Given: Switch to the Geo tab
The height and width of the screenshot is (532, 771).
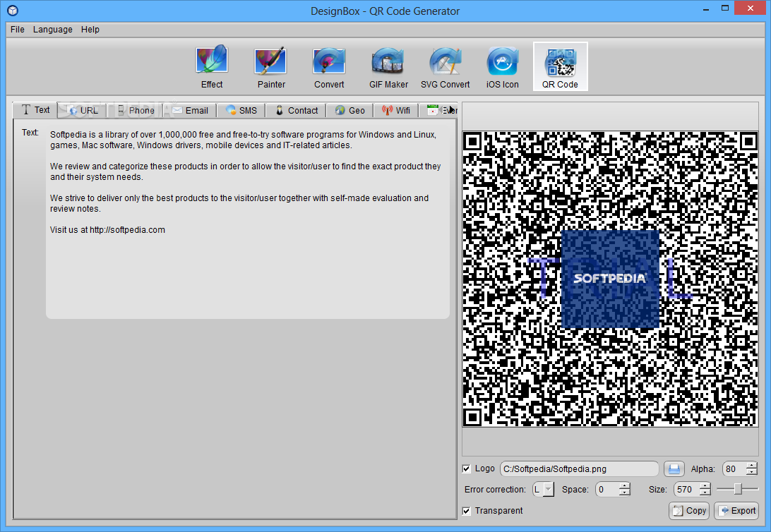Looking at the screenshot, I should tap(349, 111).
